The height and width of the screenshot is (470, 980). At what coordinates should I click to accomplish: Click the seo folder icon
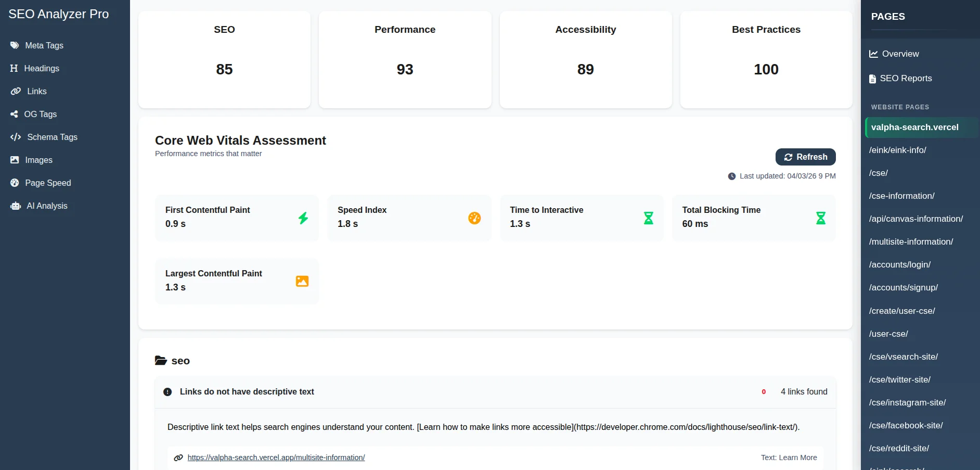[x=160, y=360]
